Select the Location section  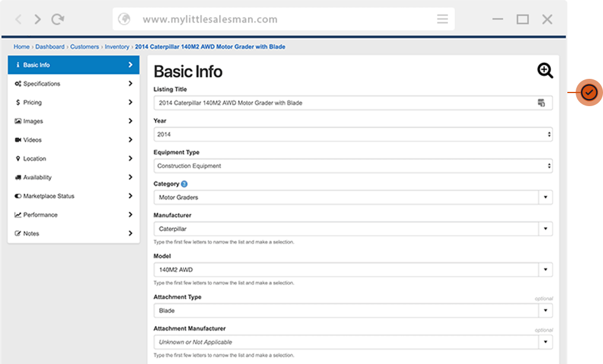pos(74,158)
